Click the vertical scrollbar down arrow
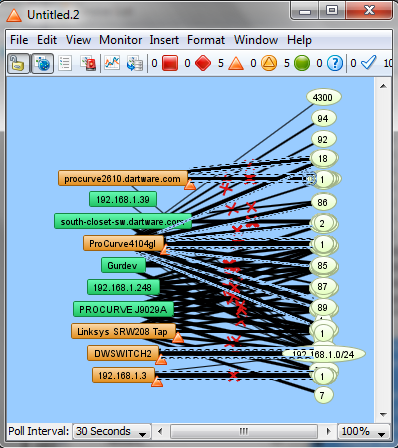This screenshot has width=398, height=448. coord(383,415)
